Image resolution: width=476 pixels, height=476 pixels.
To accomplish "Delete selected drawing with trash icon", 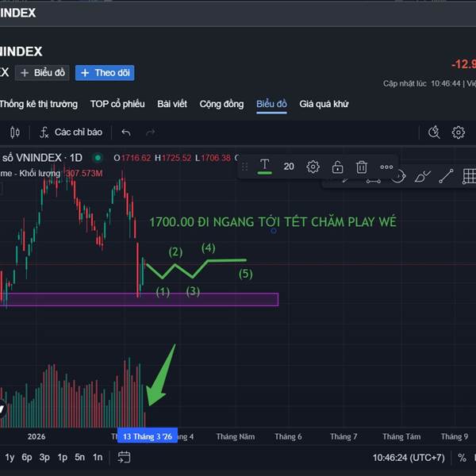I will pos(362,167).
